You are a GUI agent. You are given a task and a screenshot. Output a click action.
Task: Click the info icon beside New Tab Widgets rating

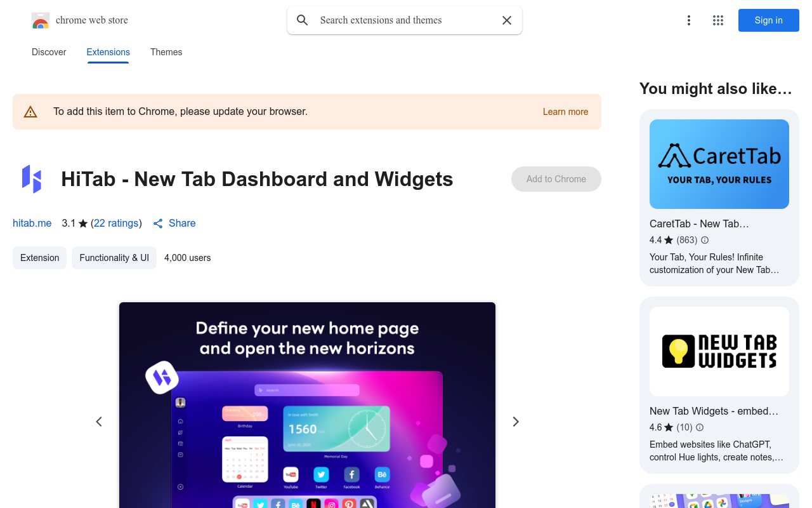pyautogui.click(x=700, y=427)
